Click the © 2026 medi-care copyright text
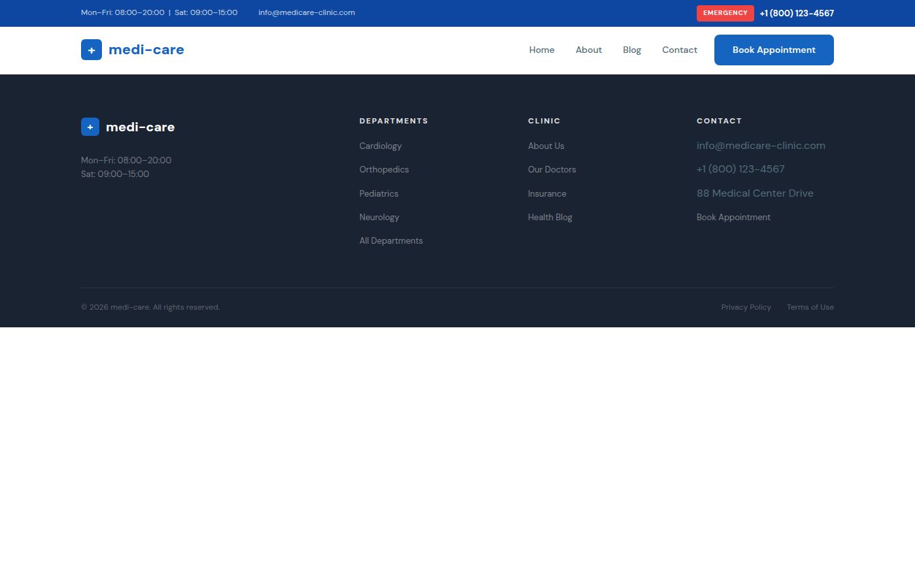This screenshot has height=588, width=915. [x=150, y=307]
